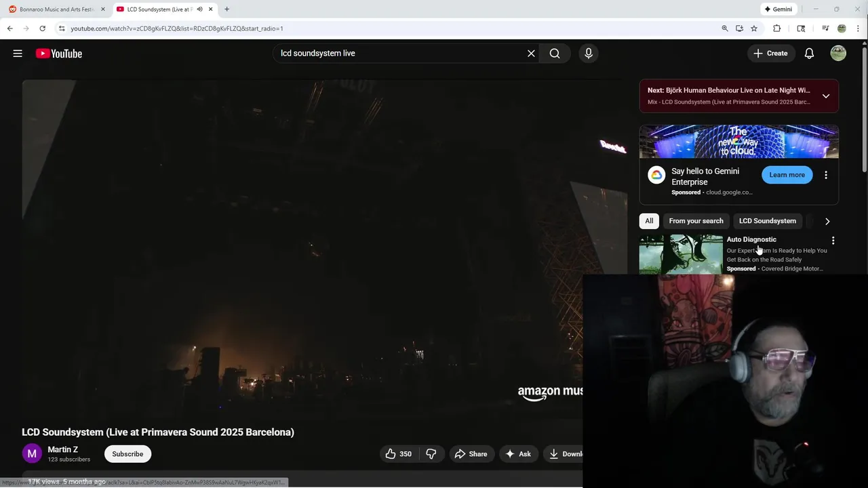Bookmark this page with the star
This screenshot has width=868, height=488.
coord(754,28)
